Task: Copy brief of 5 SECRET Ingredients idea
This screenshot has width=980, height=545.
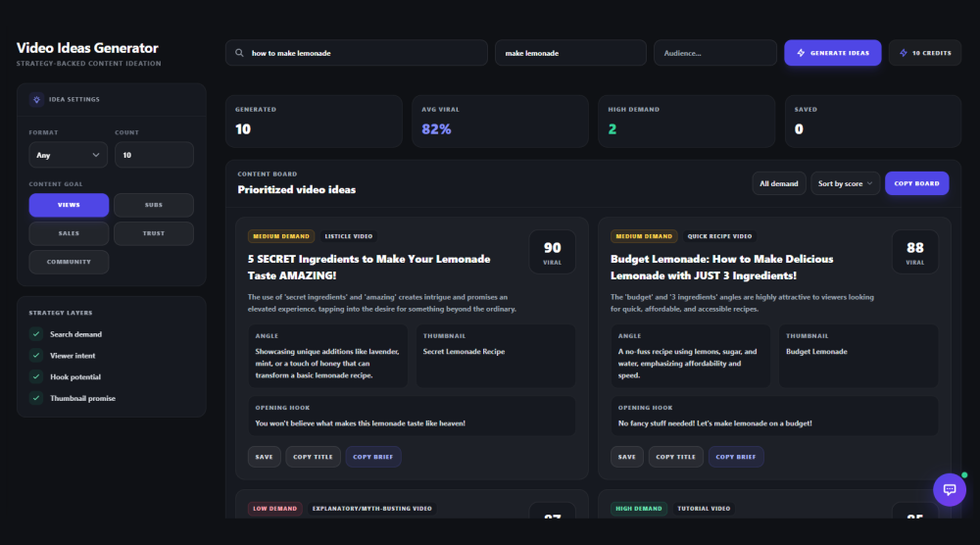Action: (x=373, y=457)
